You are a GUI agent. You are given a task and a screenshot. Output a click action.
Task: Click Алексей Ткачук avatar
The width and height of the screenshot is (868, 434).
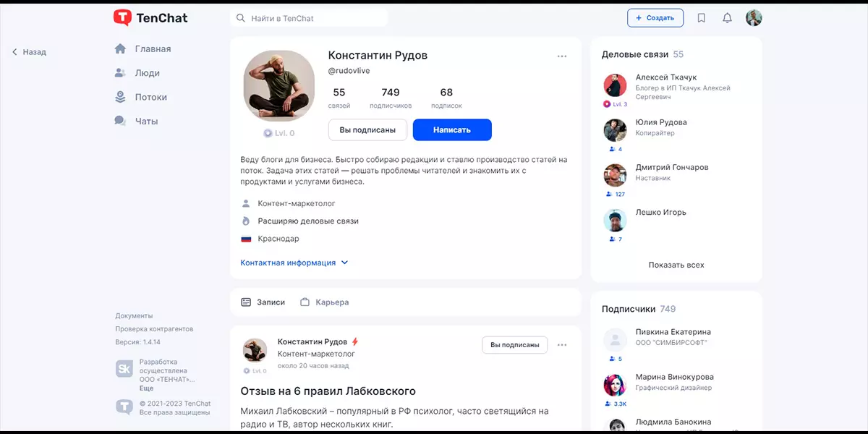pyautogui.click(x=615, y=85)
